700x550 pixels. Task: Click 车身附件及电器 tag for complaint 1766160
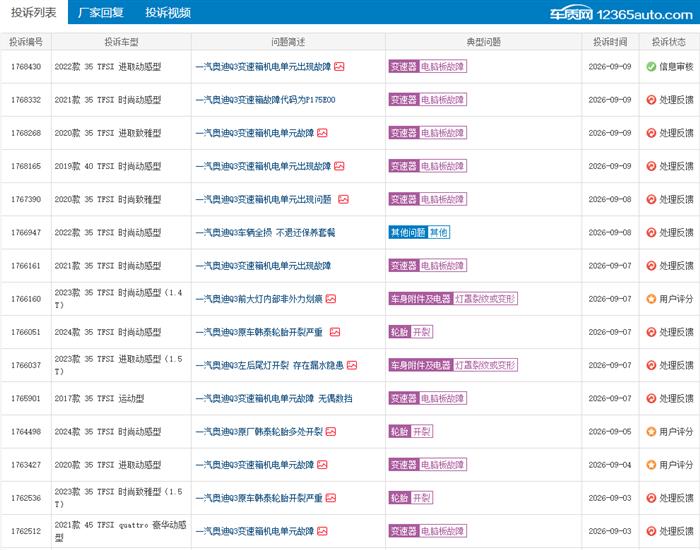pos(421,299)
